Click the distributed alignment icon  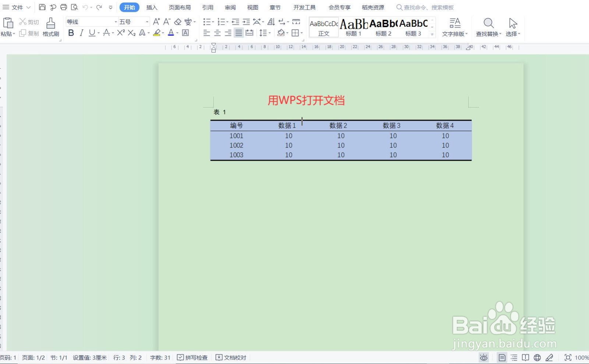pos(249,33)
